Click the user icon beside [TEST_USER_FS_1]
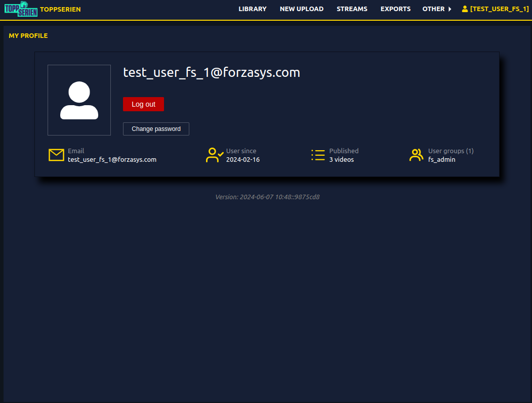 [465, 8]
